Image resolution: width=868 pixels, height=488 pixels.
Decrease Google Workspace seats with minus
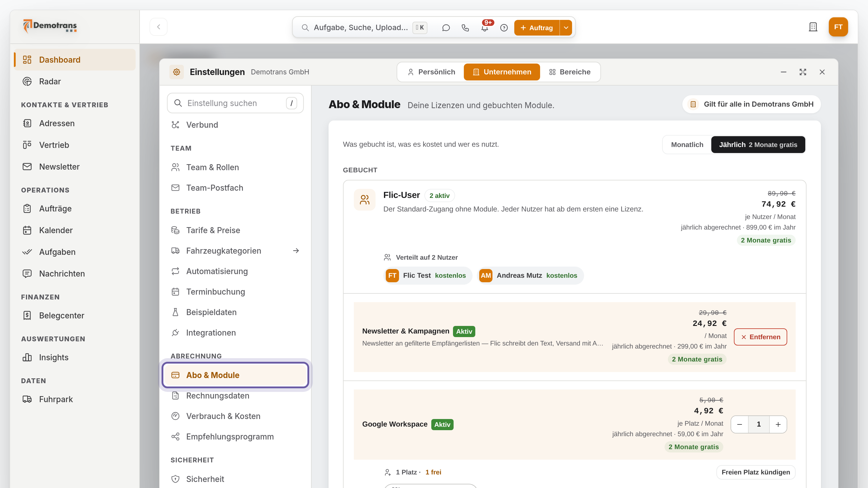click(739, 424)
